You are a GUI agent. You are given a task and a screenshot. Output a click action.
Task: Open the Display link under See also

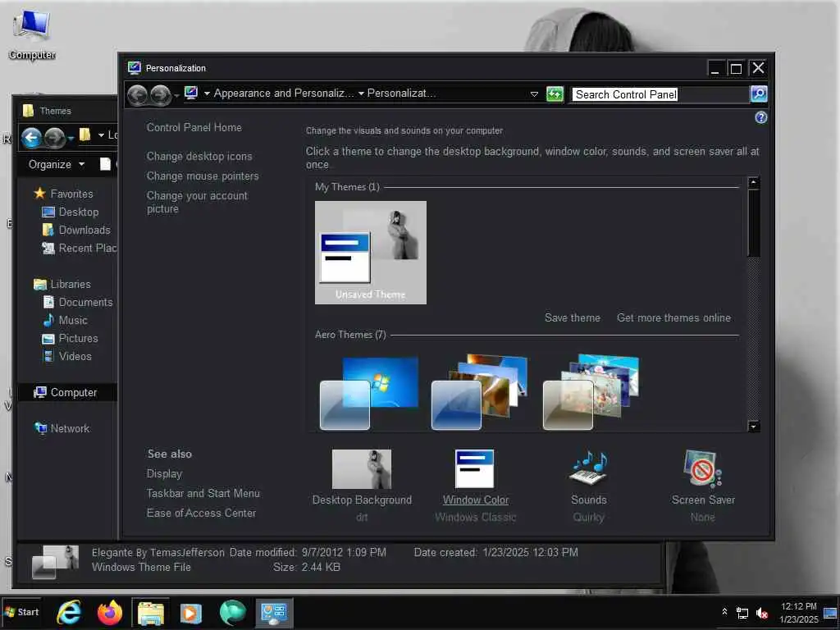click(x=164, y=473)
